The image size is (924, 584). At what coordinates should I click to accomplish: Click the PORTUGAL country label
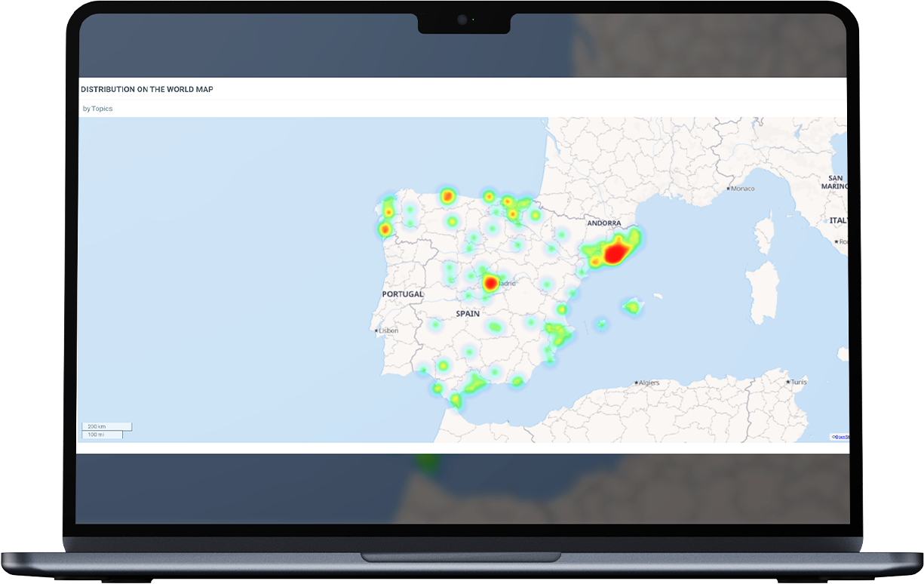(403, 294)
